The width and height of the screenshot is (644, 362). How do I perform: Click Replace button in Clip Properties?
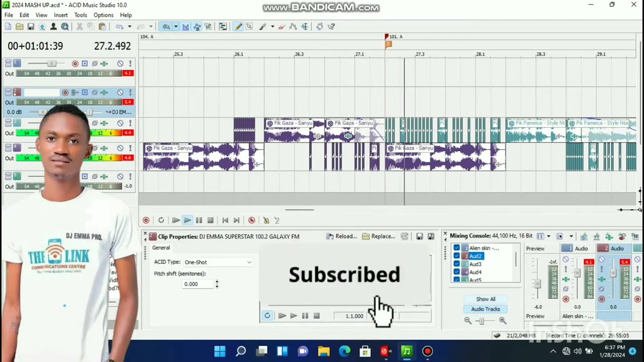378,236
